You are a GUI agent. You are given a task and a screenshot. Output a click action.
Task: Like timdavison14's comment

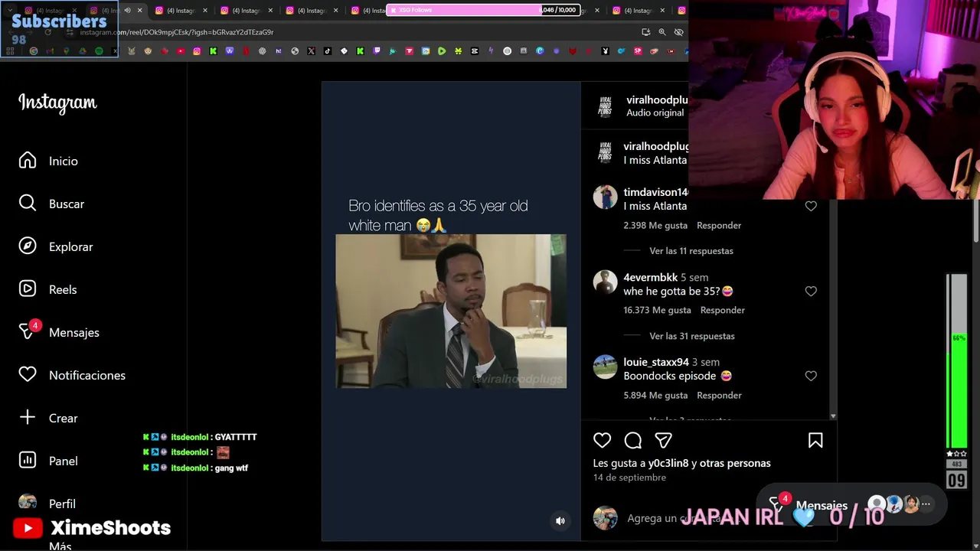pyautogui.click(x=811, y=206)
